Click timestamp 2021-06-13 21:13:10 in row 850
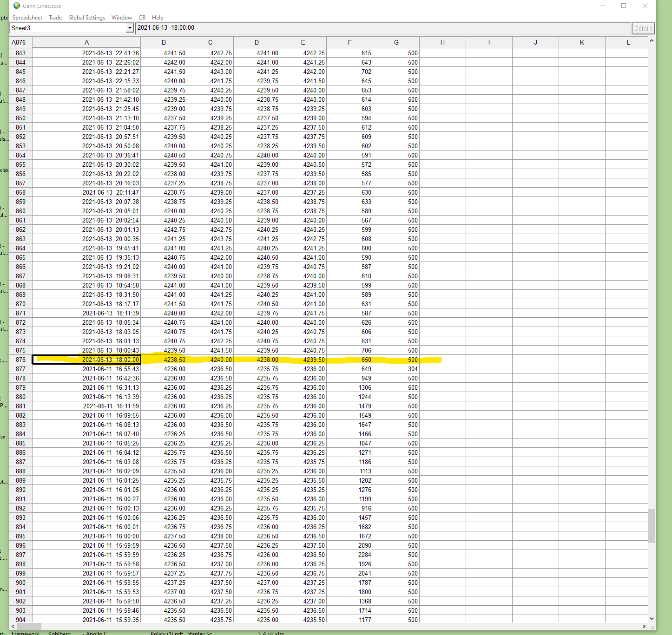Screen dimensions: 672x635 (x=86, y=118)
